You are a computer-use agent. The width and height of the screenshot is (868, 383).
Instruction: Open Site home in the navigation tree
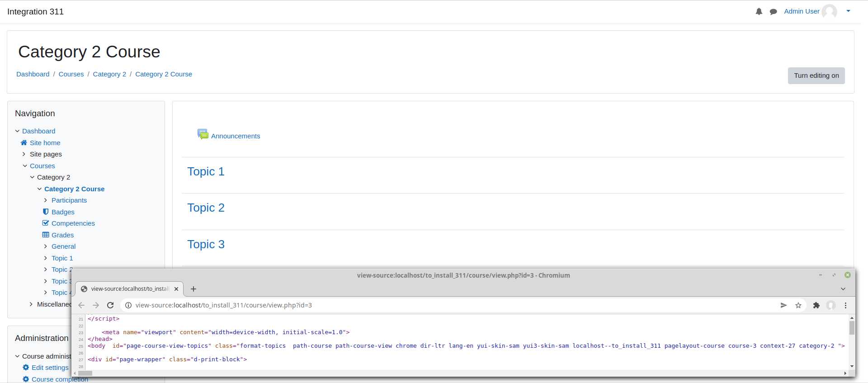[x=45, y=143]
